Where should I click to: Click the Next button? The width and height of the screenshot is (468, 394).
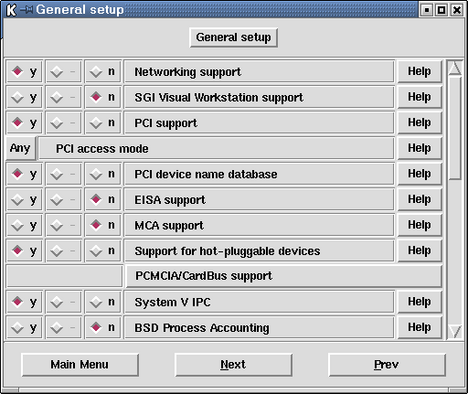tap(233, 365)
